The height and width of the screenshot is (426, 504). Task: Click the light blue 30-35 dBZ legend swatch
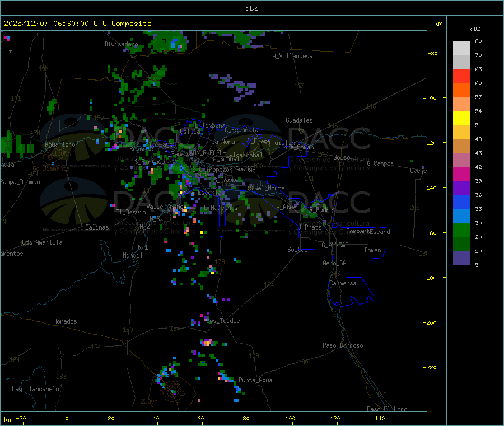click(x=461, y=216)
